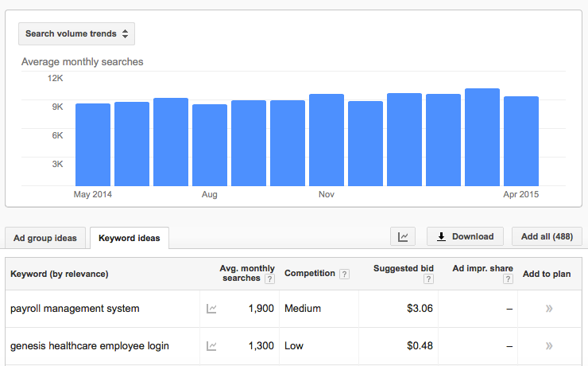The width and height of the screenshot is (588, 366).
Task: Open trend chart for payroll management system
Action: tap(211, 309)
